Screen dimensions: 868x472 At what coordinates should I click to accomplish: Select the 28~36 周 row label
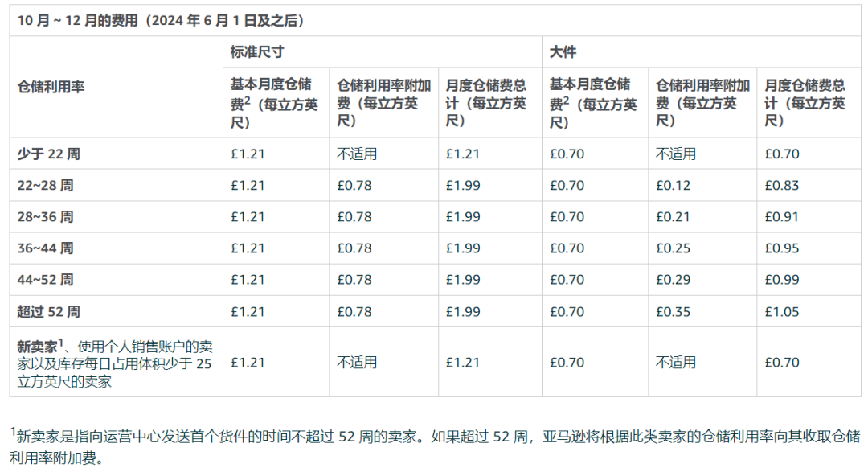[45, 216]
